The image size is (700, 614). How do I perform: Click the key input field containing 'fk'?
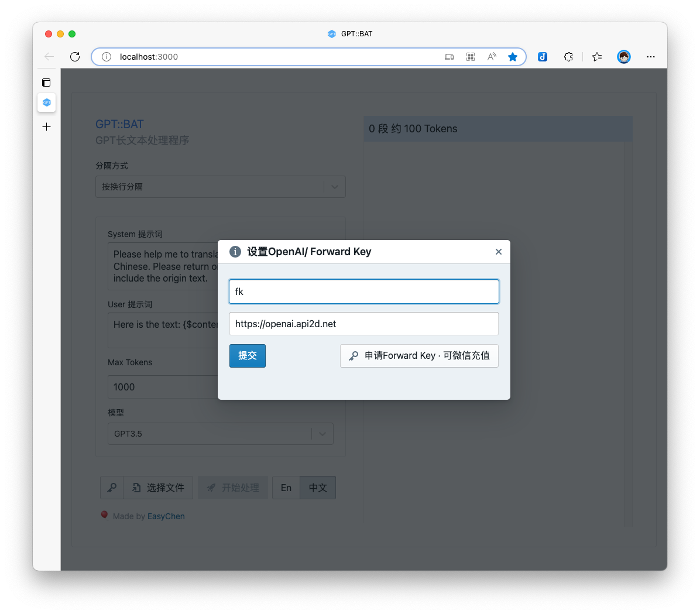point(364,291)
